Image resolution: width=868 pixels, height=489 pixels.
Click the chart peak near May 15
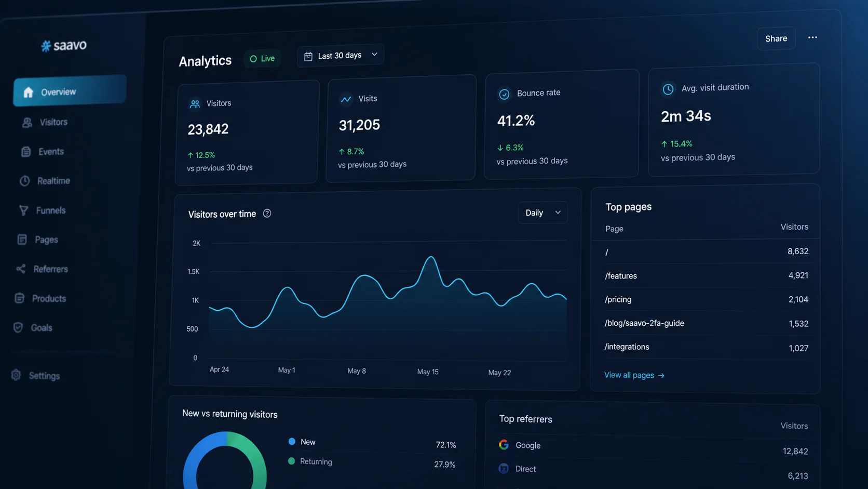pos(431,257)
